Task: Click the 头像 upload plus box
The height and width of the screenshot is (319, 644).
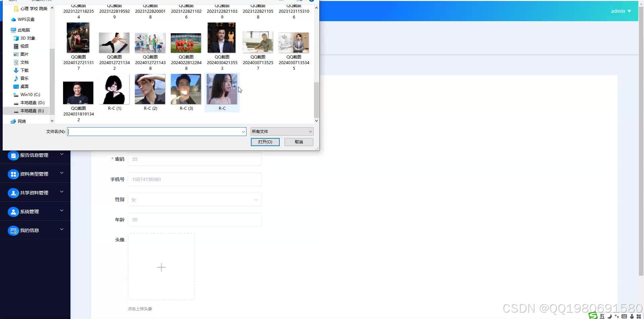Action: [x=161, y=267]
